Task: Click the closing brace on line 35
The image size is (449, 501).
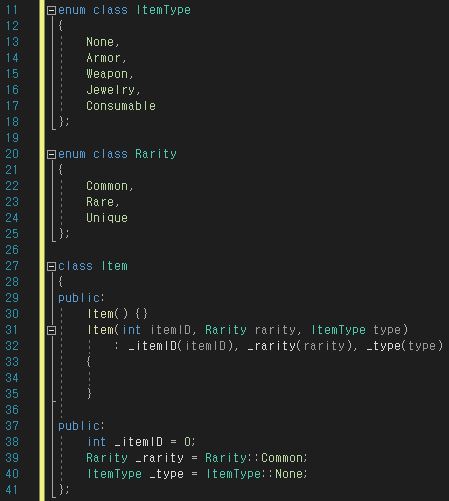Action: [x=89, y=394]
